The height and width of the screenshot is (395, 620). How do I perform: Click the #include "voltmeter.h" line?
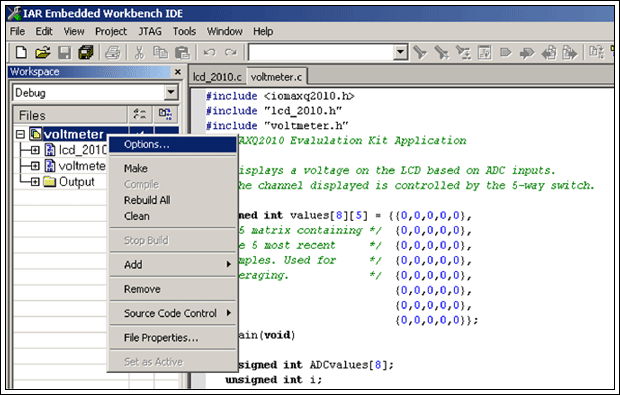277,126
